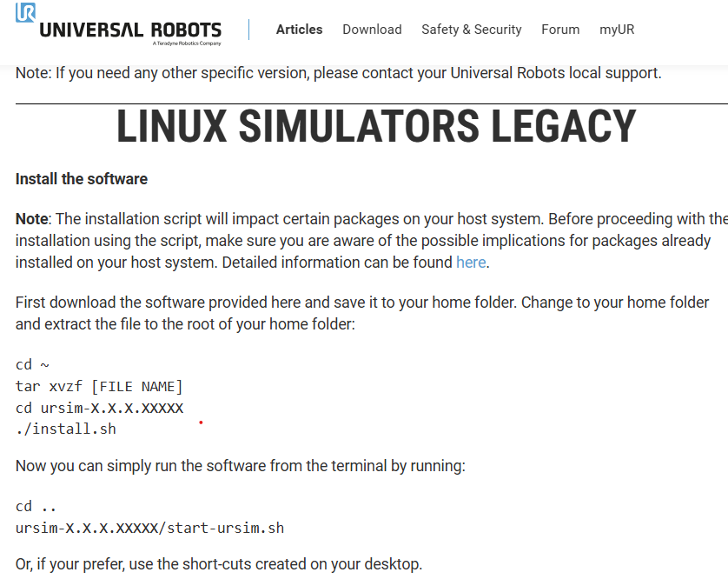Navigate to myUR
The width and height of the screenshot is (728, 579).
(617, 30)
